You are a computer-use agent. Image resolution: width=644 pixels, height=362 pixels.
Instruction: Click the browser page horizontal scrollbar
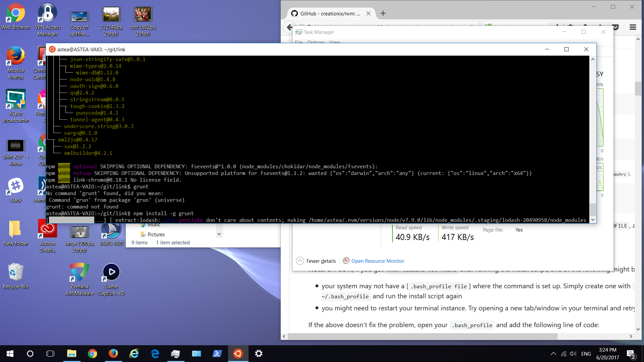point(423,336)
